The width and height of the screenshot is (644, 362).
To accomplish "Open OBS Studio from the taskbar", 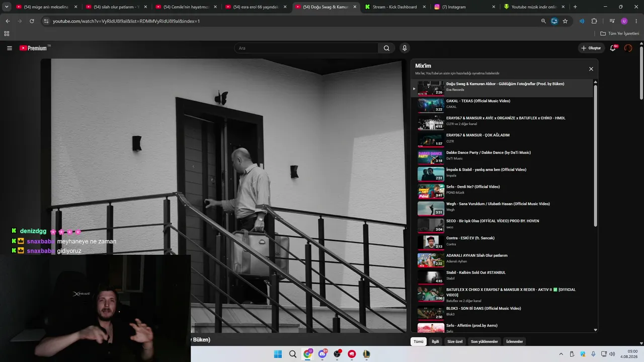I will [x=337, y=354].
